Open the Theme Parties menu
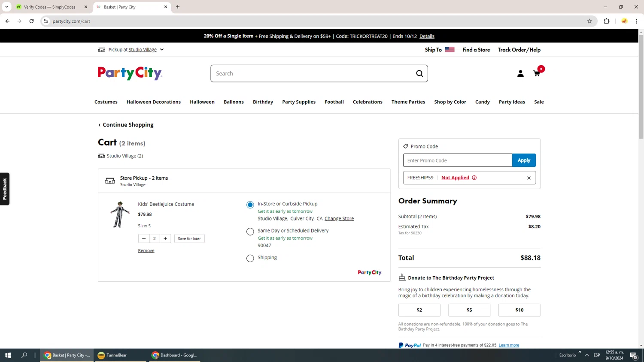644x362 pixels. (x=408, y=102)
